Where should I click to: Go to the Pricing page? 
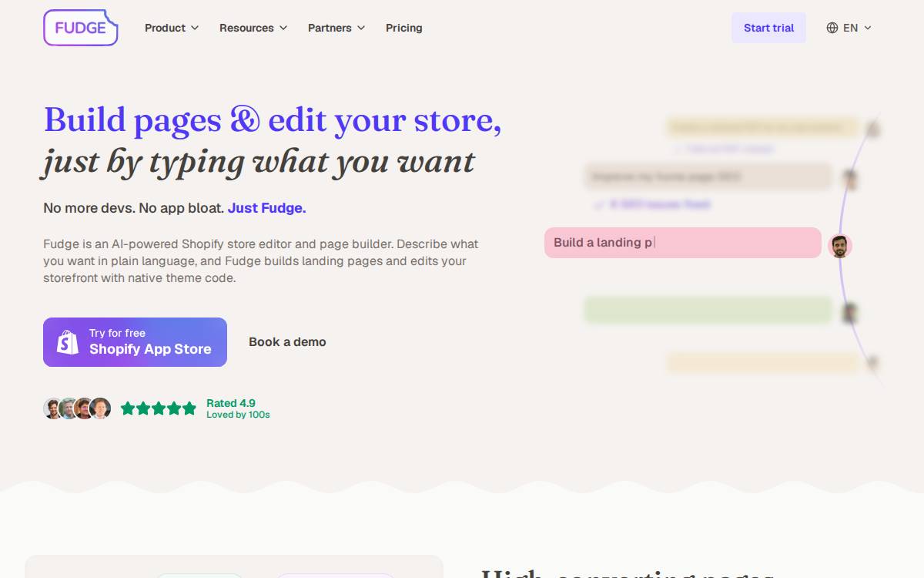coord(404,28)
